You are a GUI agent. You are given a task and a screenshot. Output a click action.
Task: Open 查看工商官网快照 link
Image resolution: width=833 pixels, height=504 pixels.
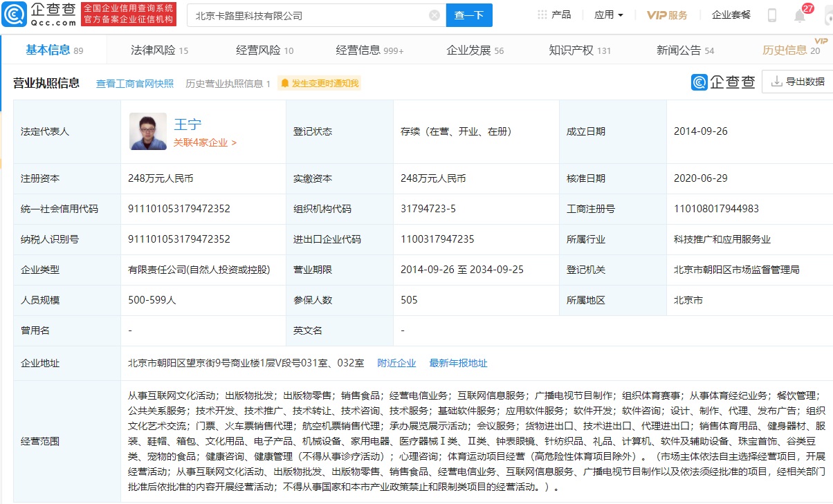(136, 82)
